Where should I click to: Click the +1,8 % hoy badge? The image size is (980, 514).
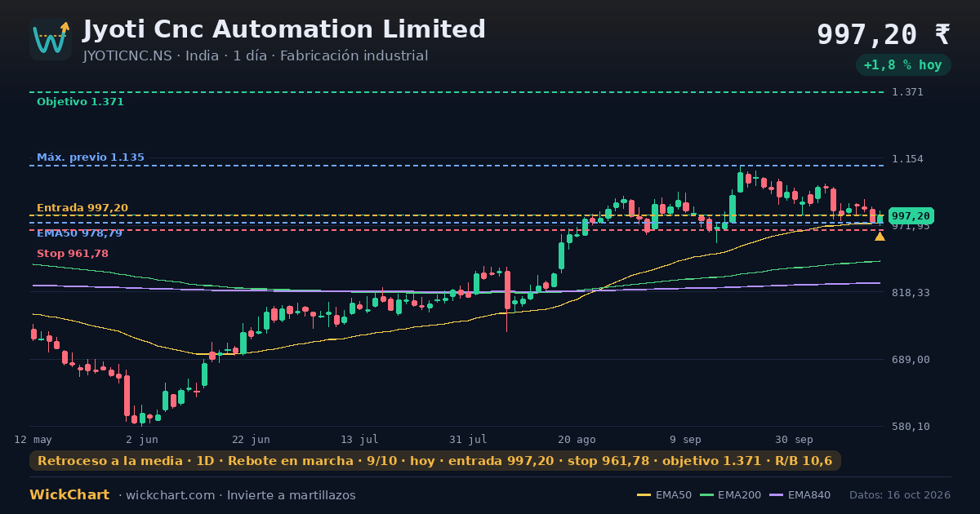point(902,65)
